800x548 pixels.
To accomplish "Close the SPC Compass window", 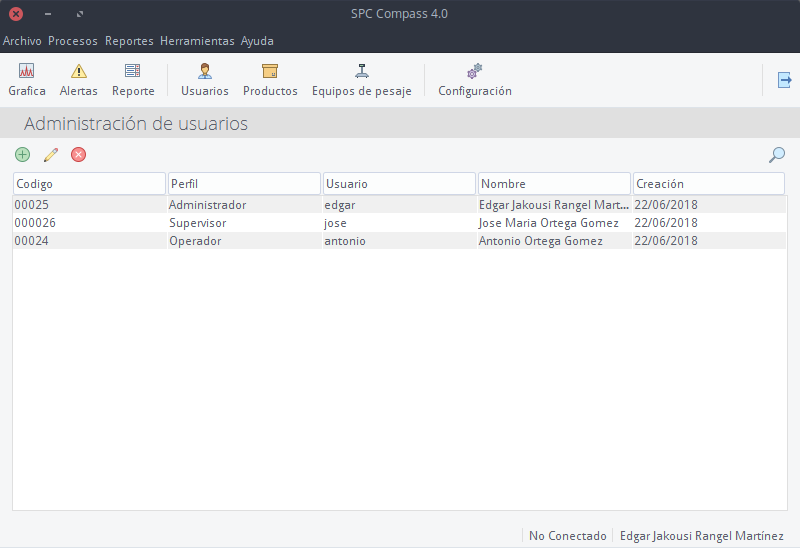I will pos(16,14).
